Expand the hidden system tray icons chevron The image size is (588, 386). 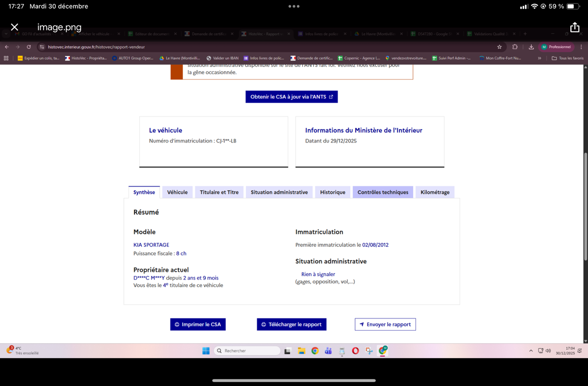click(531, 351)
